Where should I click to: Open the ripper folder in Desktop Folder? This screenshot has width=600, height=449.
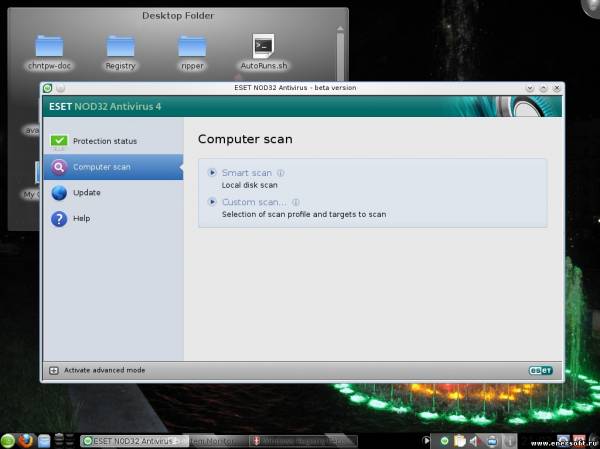(192, 52)
